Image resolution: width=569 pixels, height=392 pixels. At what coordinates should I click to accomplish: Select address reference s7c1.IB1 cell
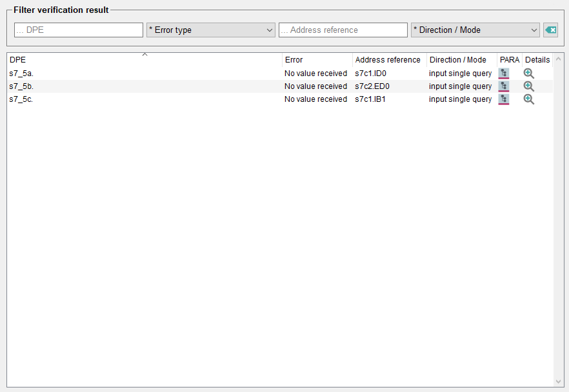coord(370,99)
